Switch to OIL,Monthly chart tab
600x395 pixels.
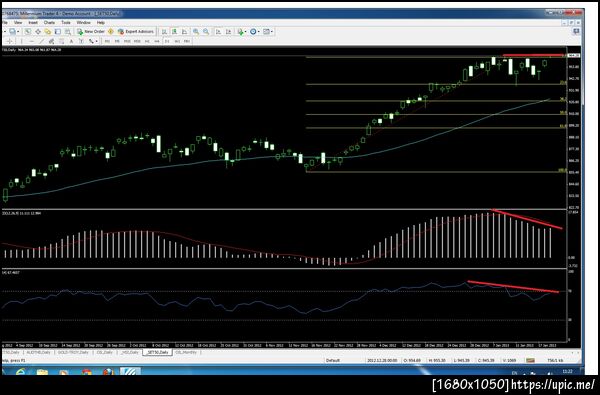tap(186, 352)
